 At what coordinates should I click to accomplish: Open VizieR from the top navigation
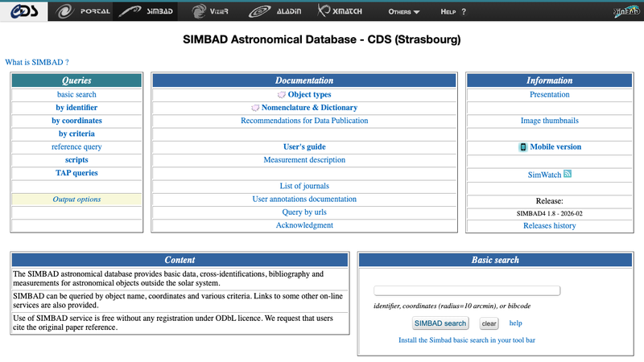coord(209,11)
